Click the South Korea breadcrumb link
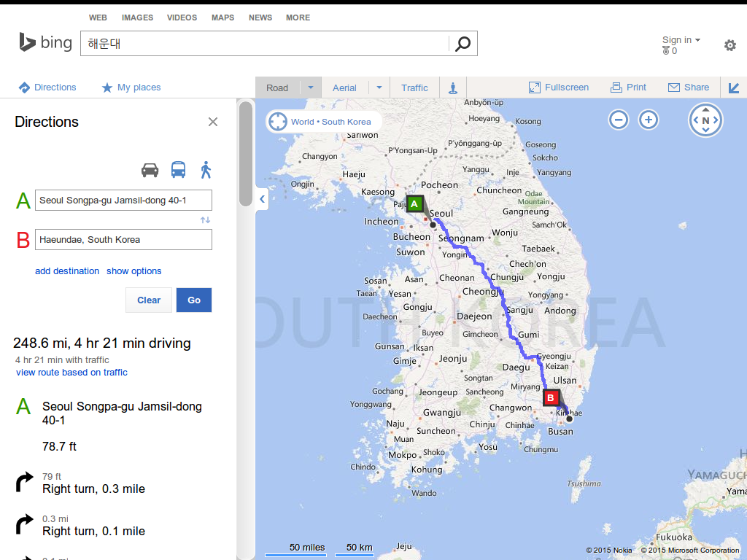This screenshot has height=560, width=747. pyautogui.click(x=347, y=122)
